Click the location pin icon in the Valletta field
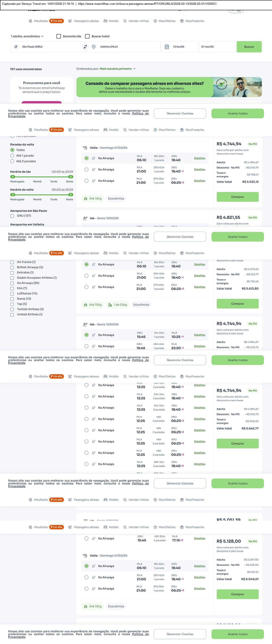 click(x=94, y=47)
